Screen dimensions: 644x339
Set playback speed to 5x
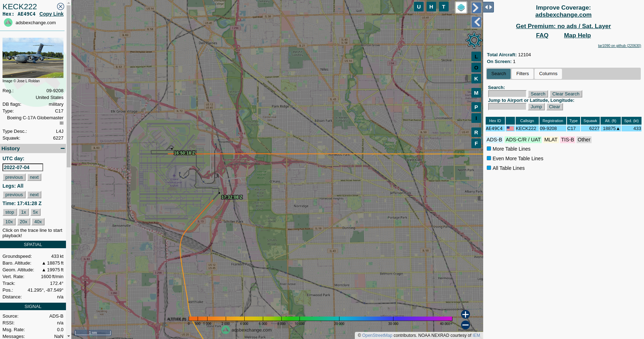35,212
